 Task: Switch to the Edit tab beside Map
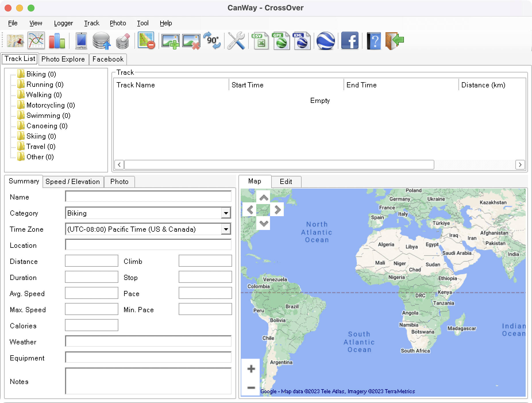tap(286, 181)
